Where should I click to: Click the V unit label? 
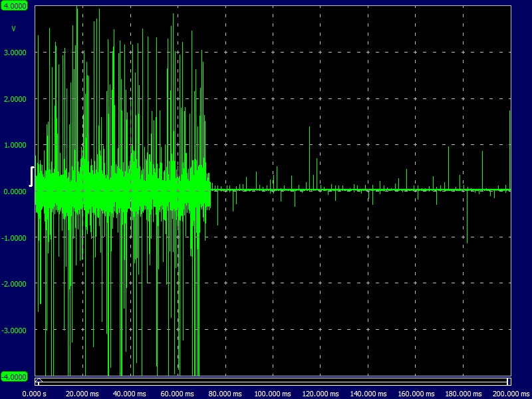click(13, 29)
